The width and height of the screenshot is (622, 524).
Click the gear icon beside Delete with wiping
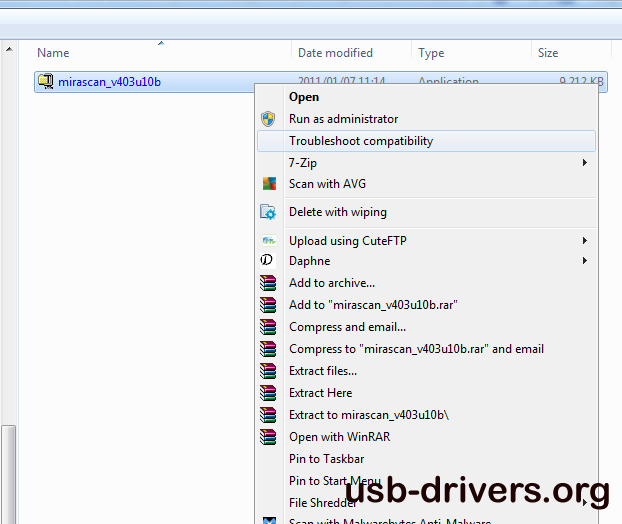(x=268, y=212)
